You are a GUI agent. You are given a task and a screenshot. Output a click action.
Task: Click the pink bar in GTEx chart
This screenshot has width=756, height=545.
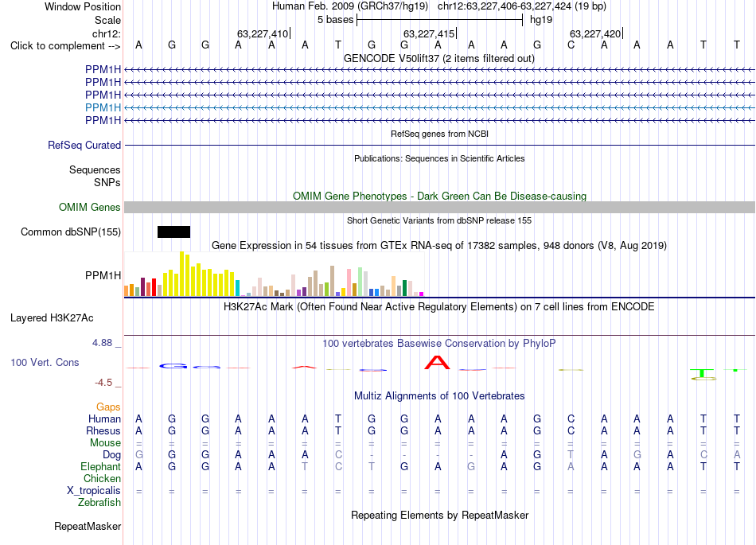point(349,282)
